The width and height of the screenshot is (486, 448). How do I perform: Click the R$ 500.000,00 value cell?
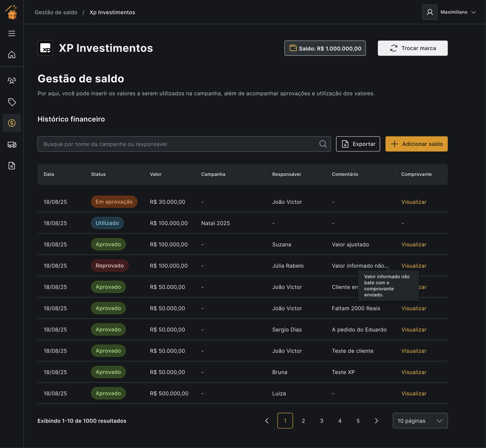pyautogui.click(x=169, y=393)
